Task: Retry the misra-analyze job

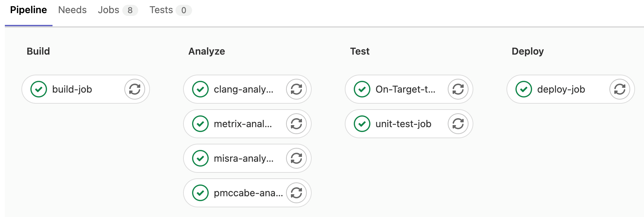Action: 296,158
